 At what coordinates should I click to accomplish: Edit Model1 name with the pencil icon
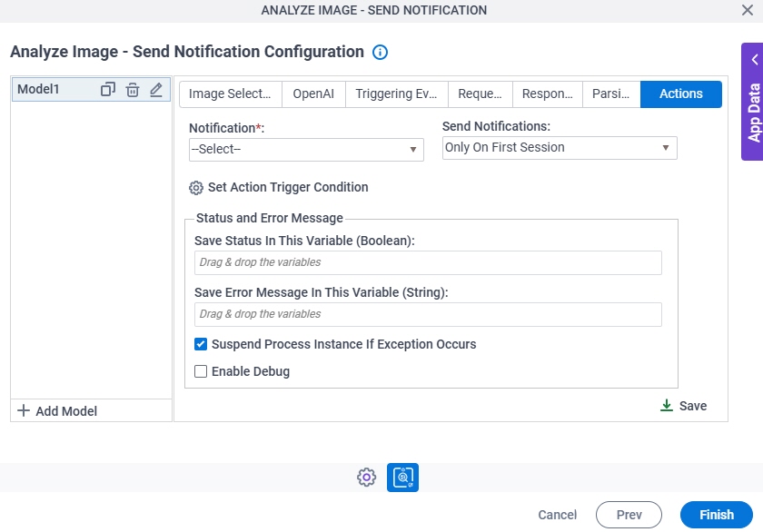click(x=155, y=90)
